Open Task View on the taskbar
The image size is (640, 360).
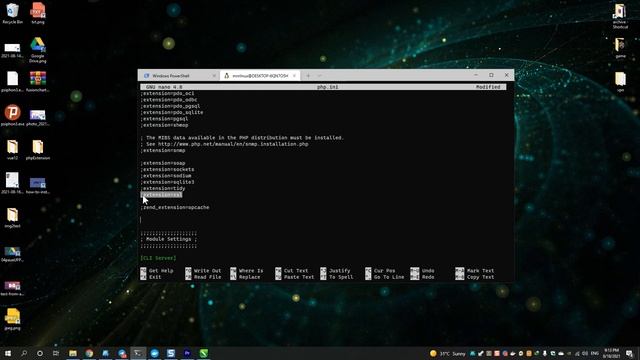tap(56, 353)
